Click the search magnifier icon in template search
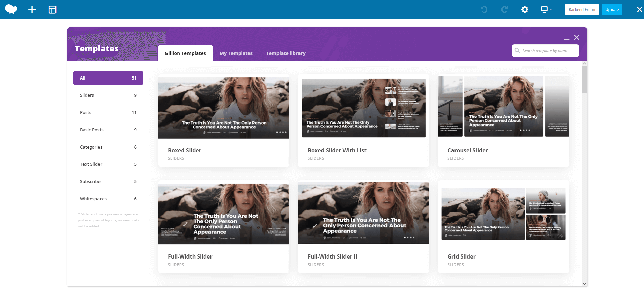 click(x=517, y=51)
